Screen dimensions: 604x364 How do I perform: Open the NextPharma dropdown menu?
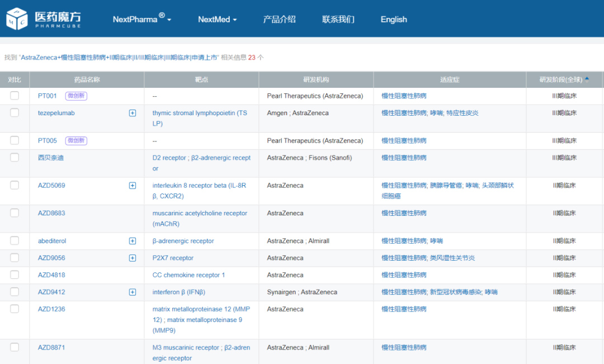coord(141,19)
